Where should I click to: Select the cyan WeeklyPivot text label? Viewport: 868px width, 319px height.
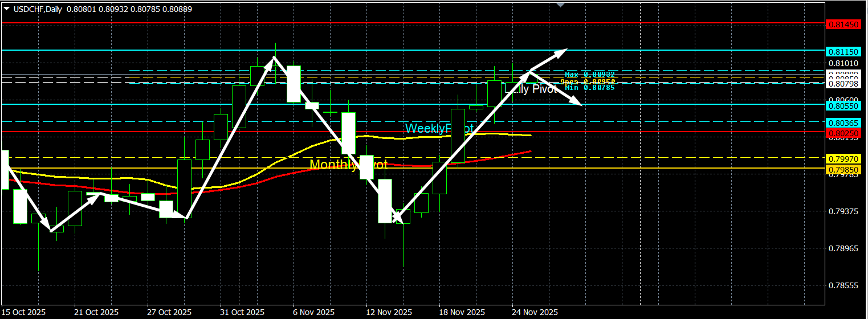tap(439, 129)
